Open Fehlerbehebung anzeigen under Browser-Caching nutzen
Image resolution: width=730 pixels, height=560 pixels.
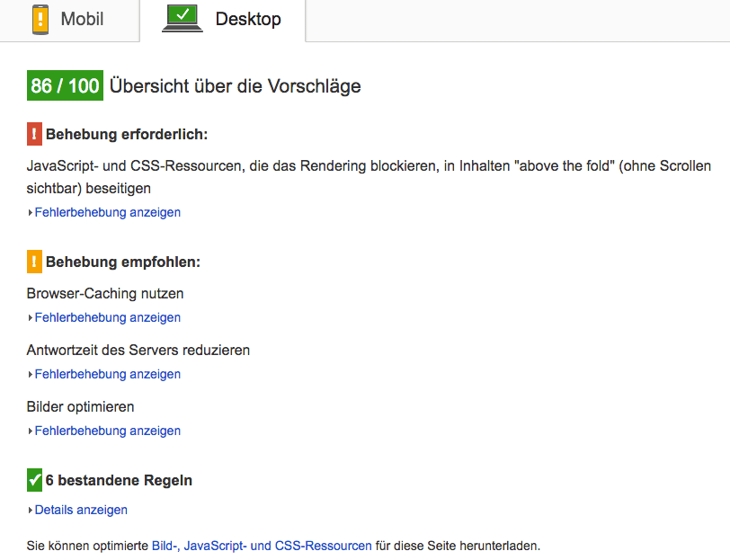[108, 317]
